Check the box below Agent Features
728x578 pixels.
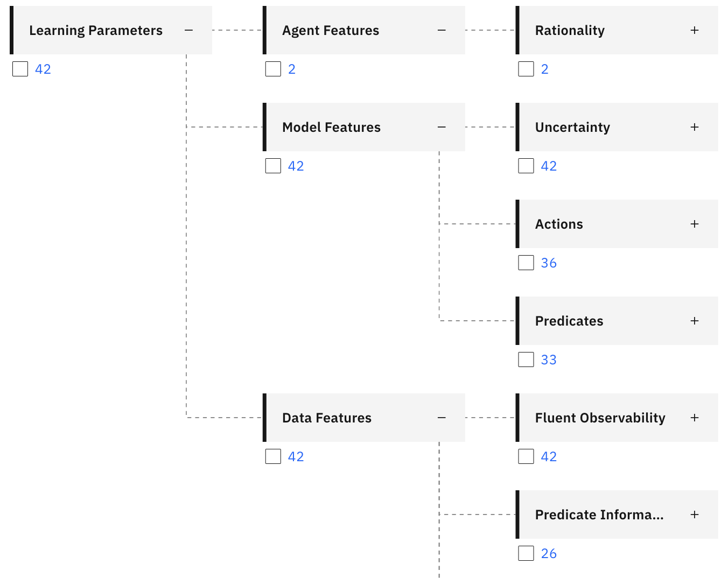[273, 69]
